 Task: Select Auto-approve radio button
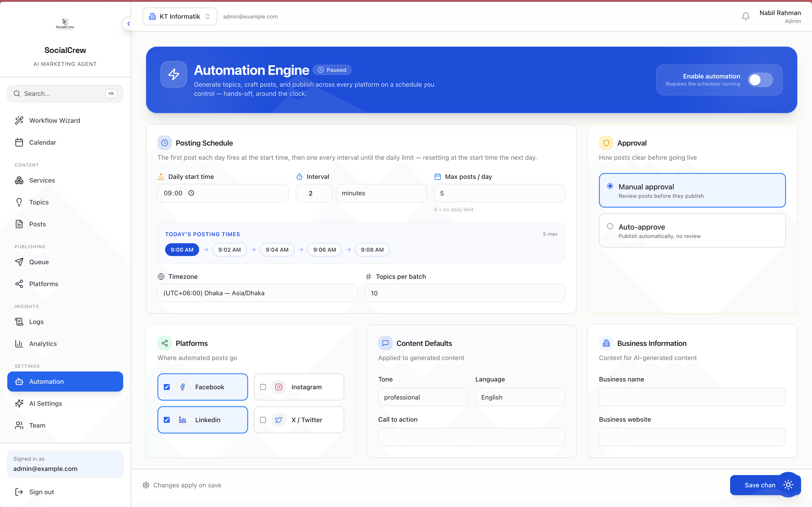coord(610,226)
